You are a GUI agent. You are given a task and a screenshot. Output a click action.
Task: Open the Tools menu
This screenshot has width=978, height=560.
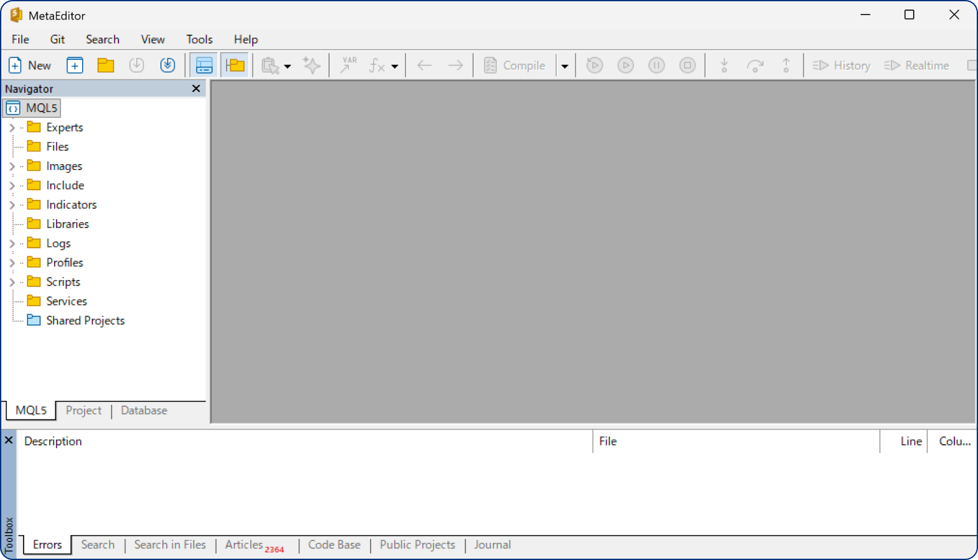tap(199, 39)
